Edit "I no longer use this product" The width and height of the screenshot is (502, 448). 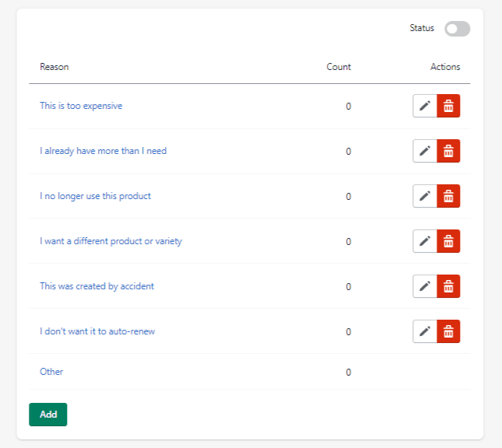[x=424, y=196]
